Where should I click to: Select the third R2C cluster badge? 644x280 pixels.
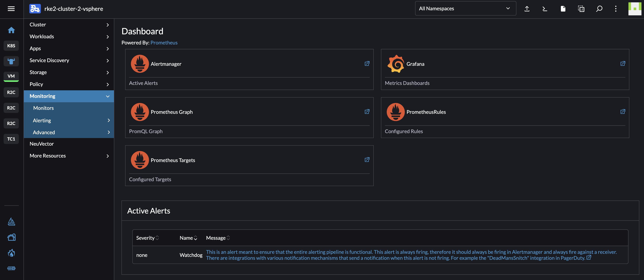point(11,123)
